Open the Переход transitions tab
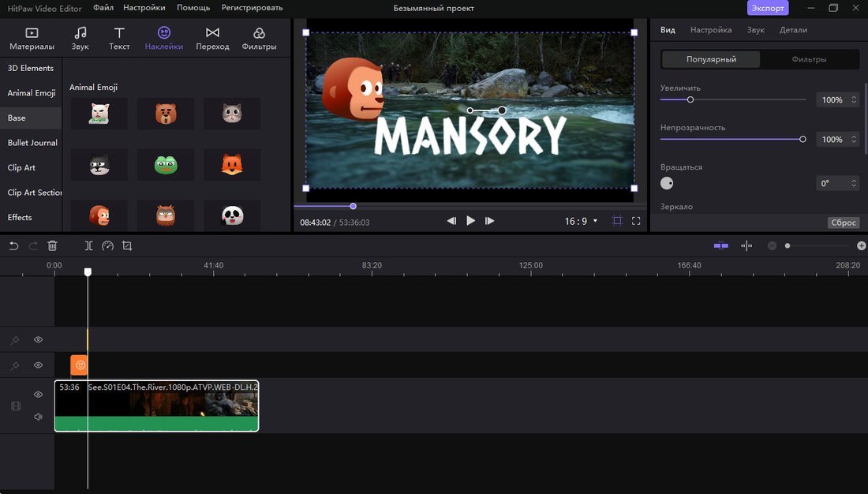The image size is (868, 494). (212, 39)
